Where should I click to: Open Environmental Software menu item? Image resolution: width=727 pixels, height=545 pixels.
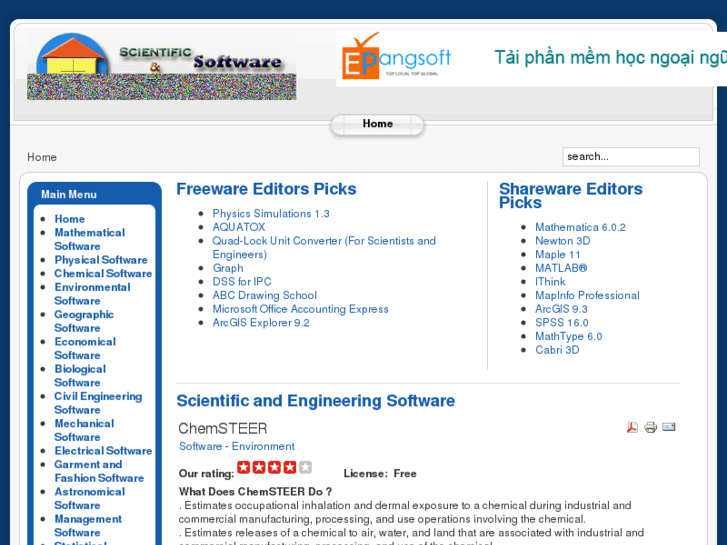click(92, 294)
